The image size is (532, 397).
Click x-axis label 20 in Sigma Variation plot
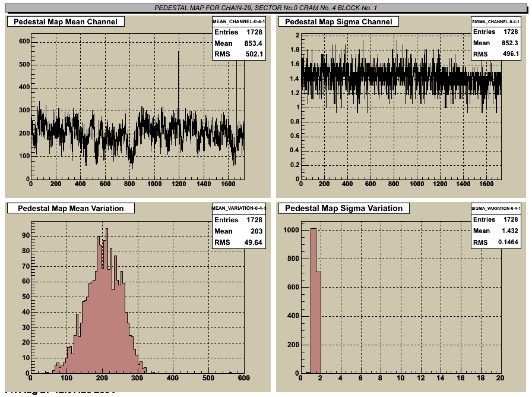point(500,377)
